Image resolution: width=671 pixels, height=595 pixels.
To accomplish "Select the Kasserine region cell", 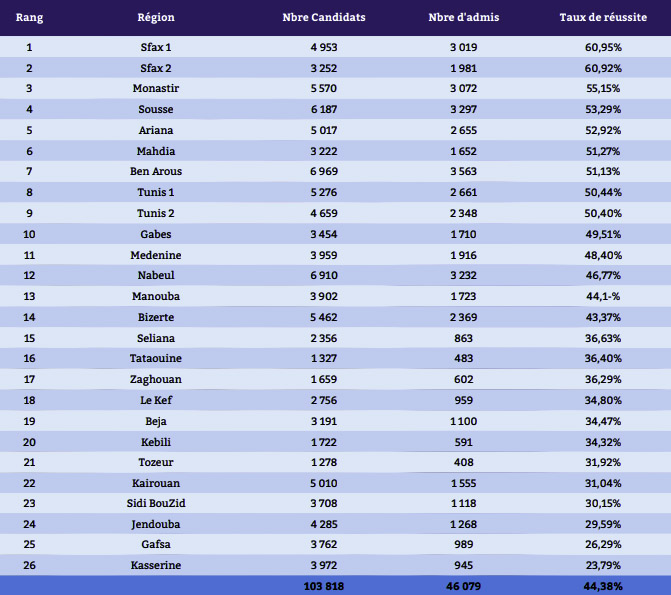I will (156, 566).
